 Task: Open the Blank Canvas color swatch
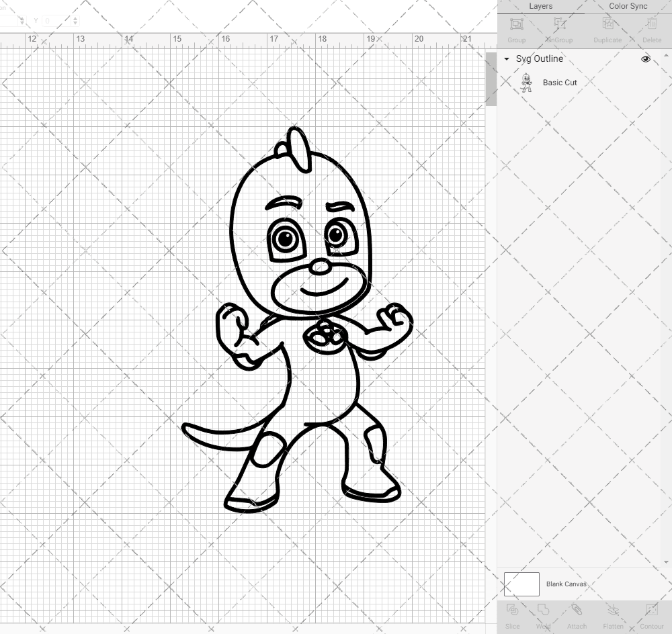[521, 584]
